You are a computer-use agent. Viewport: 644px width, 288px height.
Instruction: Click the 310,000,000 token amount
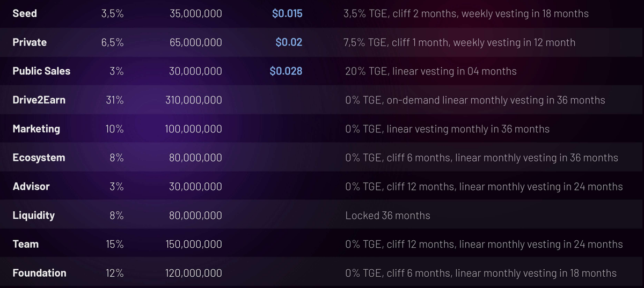194,100
